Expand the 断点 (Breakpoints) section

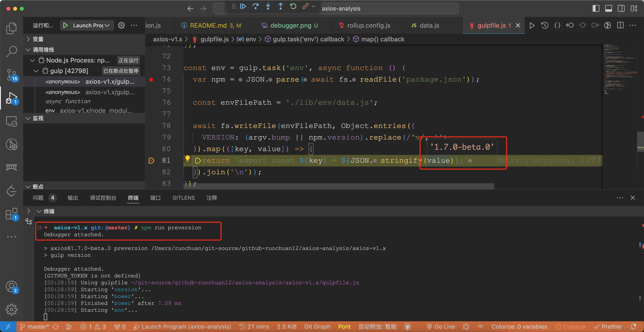(27, 187)
